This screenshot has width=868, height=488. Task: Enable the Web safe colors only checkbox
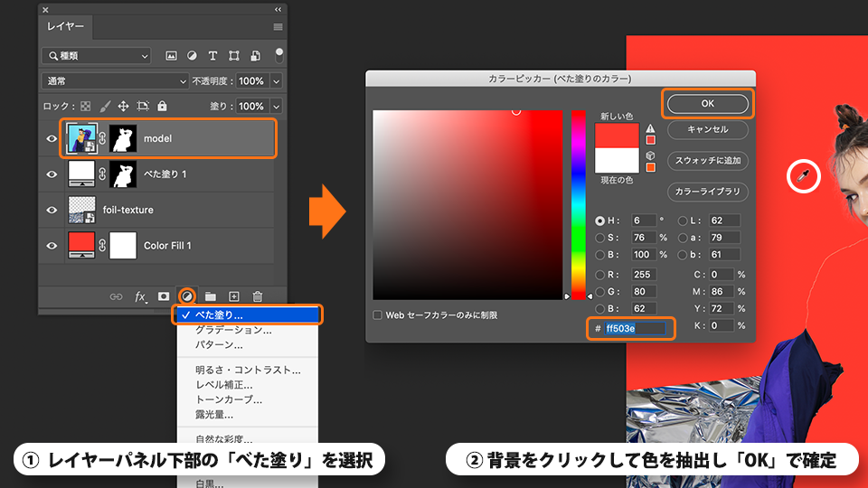(x=378, y=314)
